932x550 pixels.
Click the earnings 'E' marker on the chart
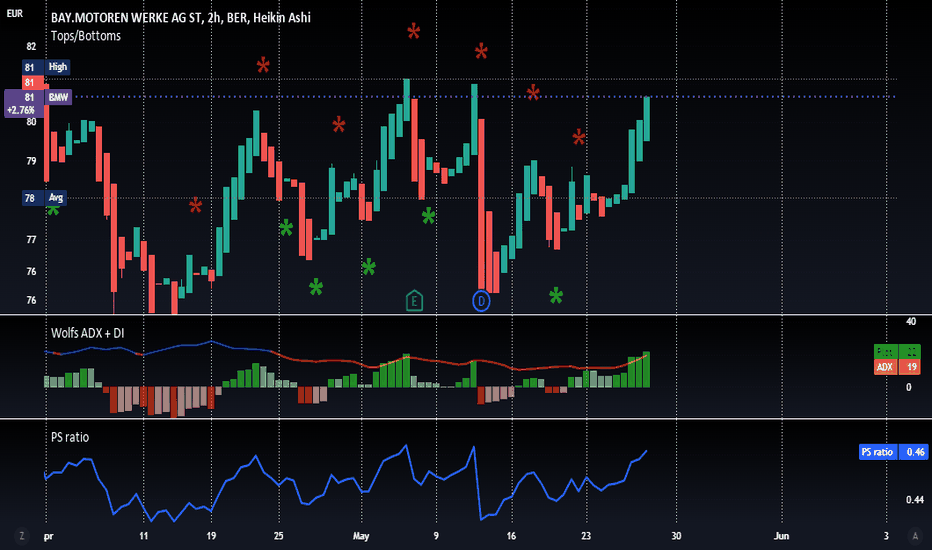point(414,301)
